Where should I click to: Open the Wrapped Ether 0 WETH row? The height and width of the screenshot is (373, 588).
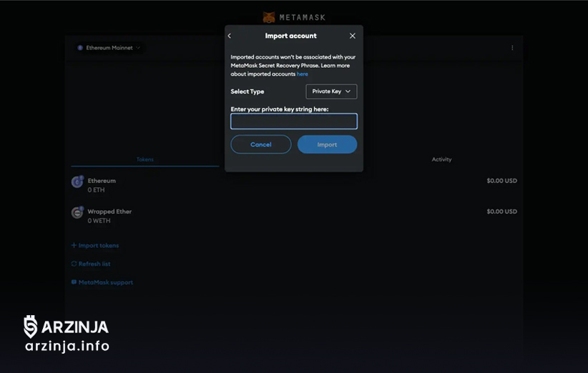294,216
